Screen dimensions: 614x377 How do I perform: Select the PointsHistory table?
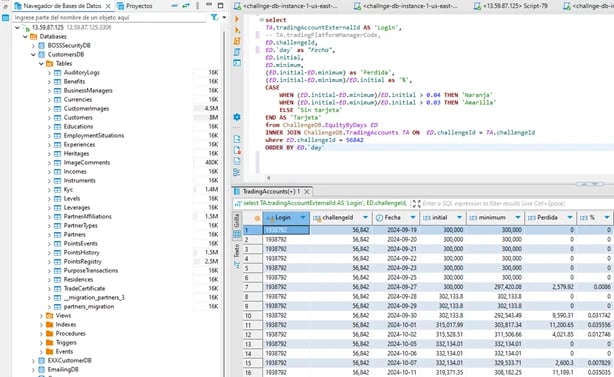click(81, 253)
